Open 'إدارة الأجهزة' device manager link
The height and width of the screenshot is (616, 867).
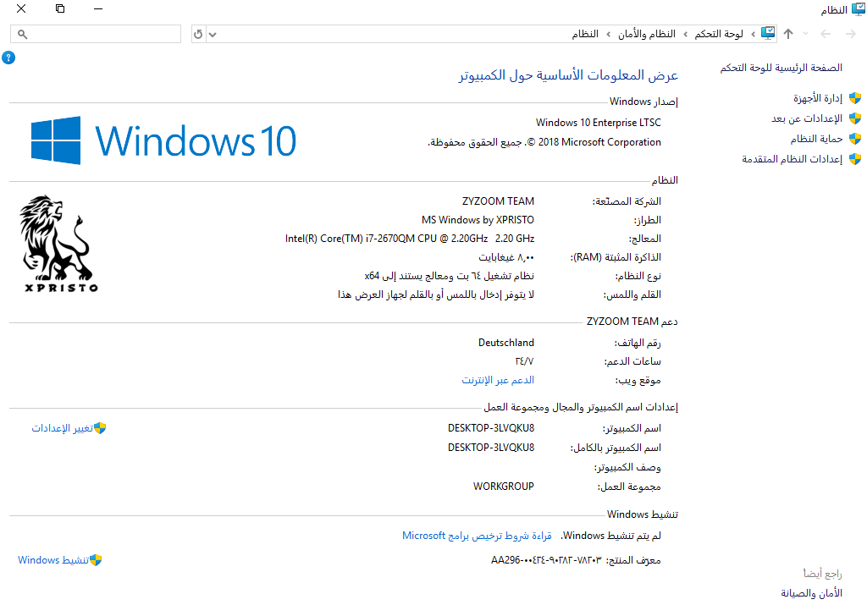(x=818, y=98)
